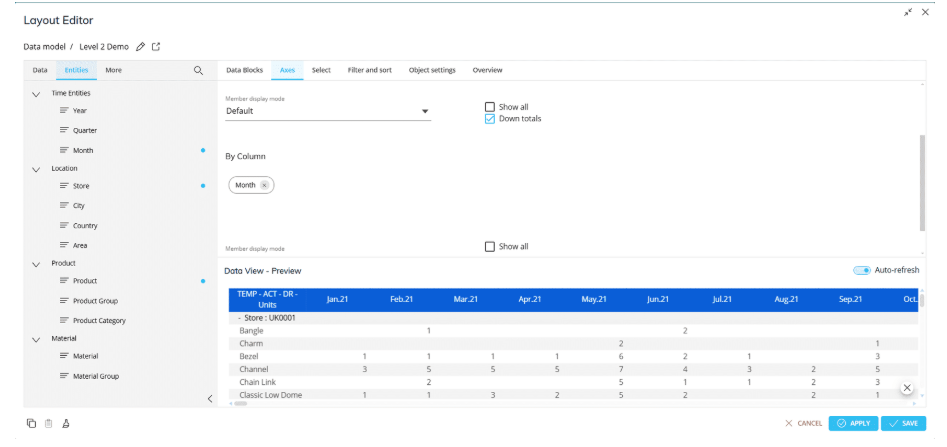Click the Data model breadcrumb link

coord(44,47)
